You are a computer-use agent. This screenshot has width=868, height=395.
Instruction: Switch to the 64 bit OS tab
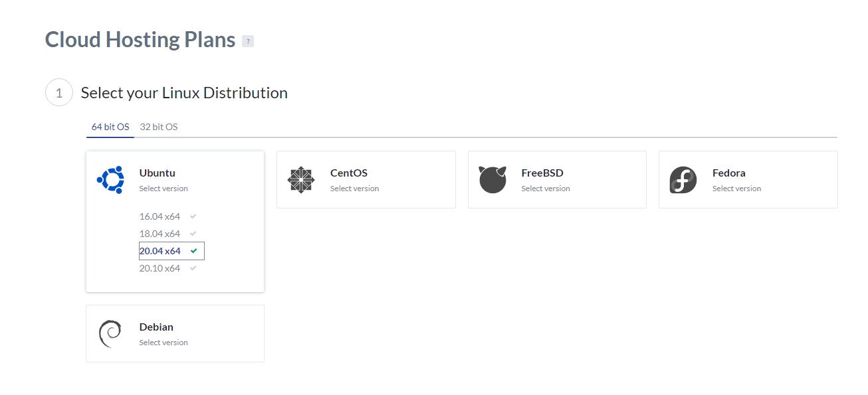(110, 127)
